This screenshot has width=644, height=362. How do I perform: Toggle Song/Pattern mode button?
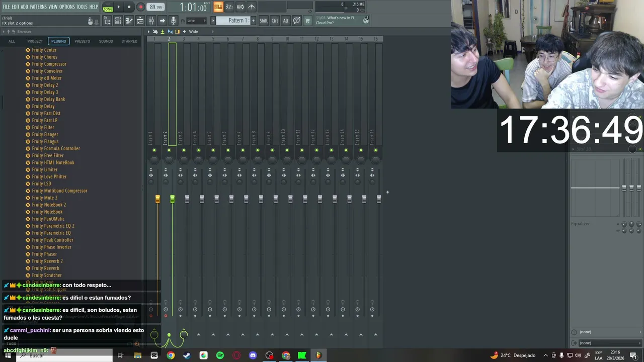point(108,7)
